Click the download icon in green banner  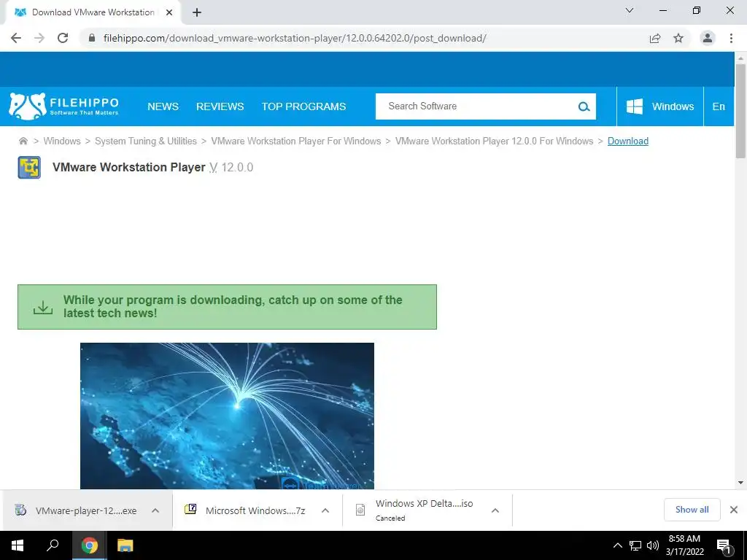pos(43,307)
